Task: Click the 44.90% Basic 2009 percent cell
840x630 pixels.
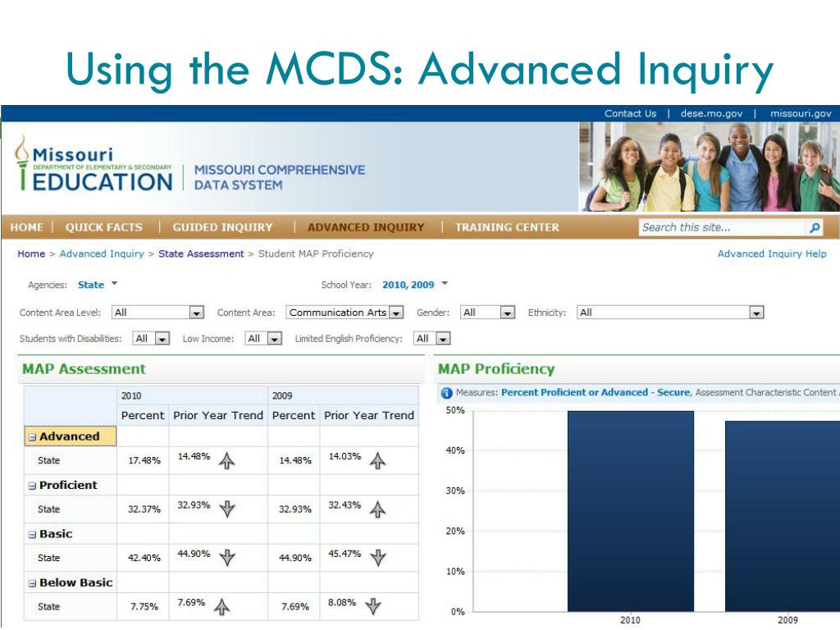Action: [x=294, y=558]
